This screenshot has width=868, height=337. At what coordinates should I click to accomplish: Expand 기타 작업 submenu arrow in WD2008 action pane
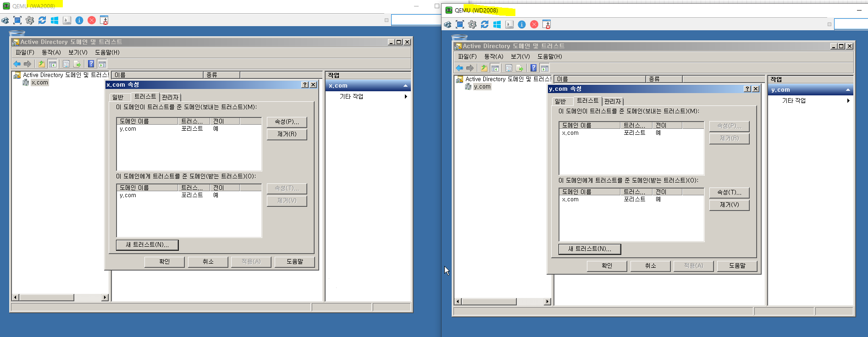848,100
